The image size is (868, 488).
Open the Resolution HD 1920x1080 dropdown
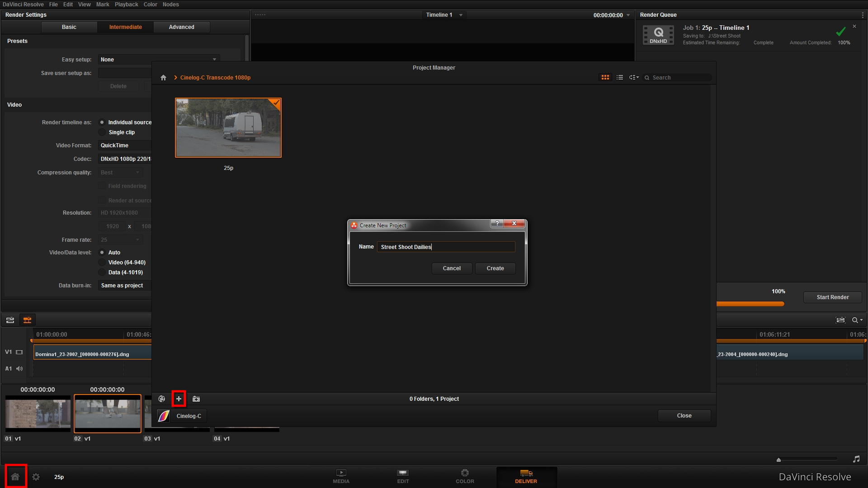[125, 213]
